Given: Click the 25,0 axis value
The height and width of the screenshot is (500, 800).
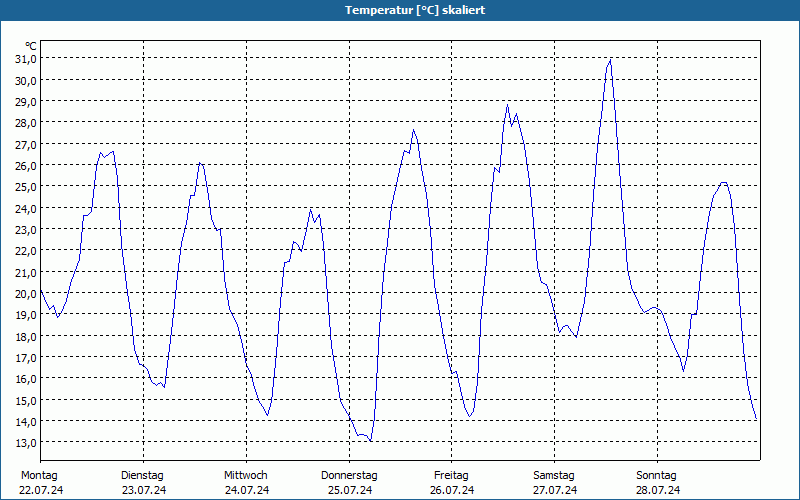Looking at the screenshot, I should [26, 187].
